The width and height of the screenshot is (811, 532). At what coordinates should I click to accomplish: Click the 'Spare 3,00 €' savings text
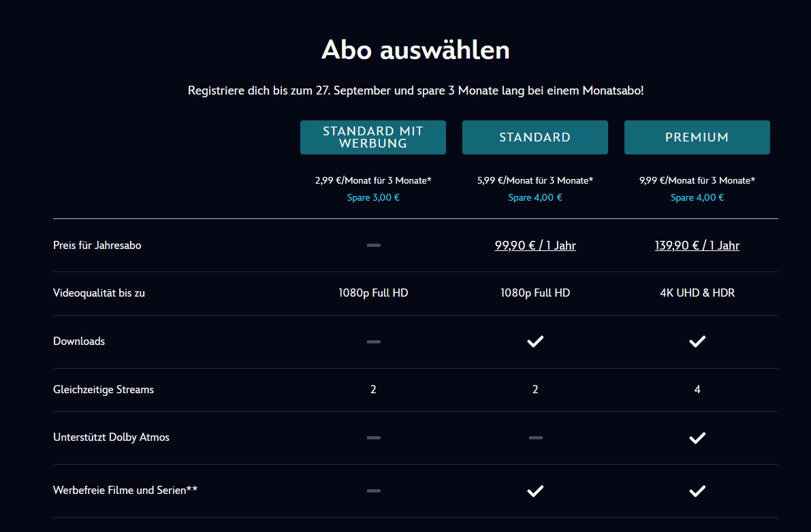click(x=372, y=198)
